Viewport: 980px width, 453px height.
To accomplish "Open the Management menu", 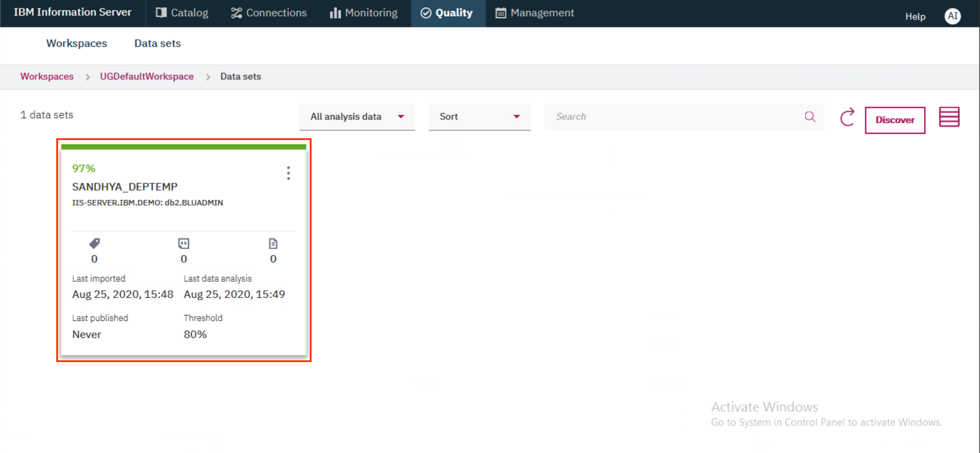I will (535, 13).
